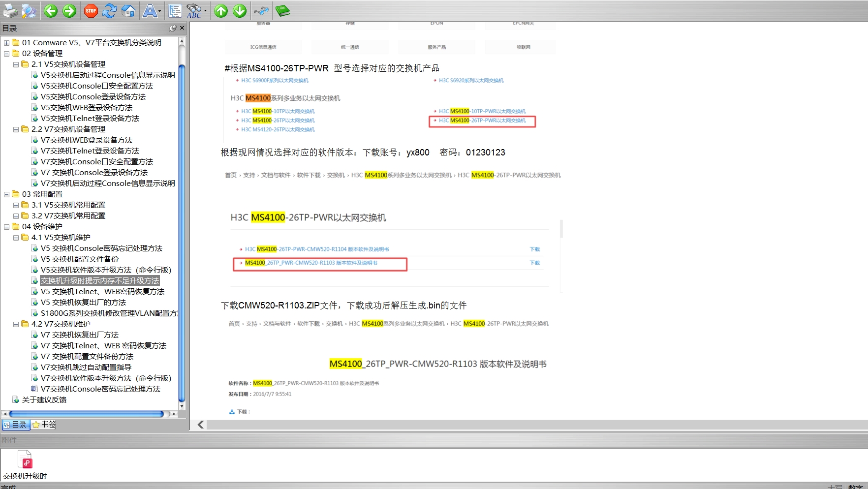The image size is (868, 489).
Task: Click the font size 'A' icon
Action: (149, 11)
